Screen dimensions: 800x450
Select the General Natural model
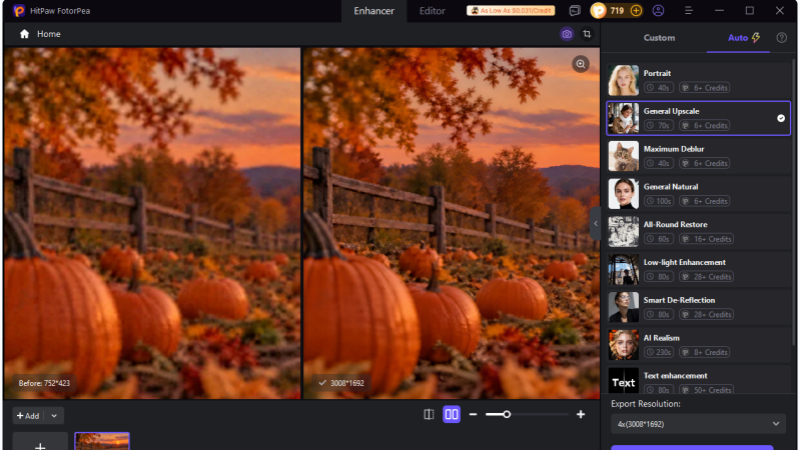698,194
